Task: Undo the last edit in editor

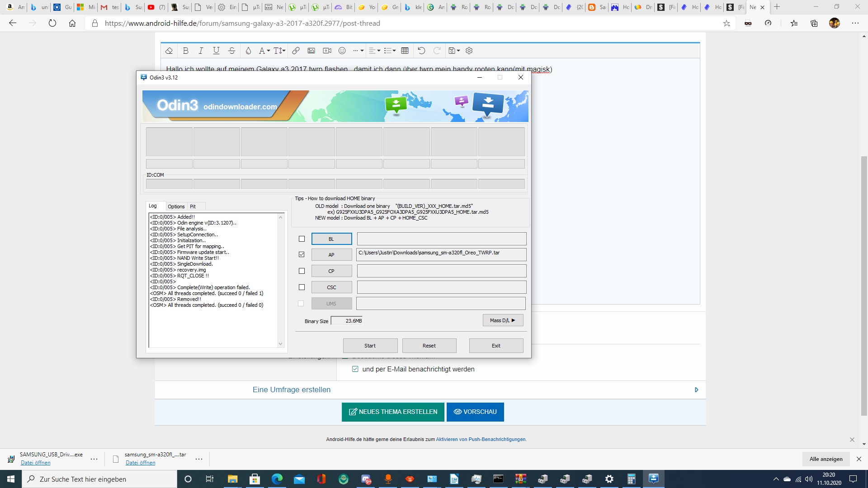Action: 421,51
